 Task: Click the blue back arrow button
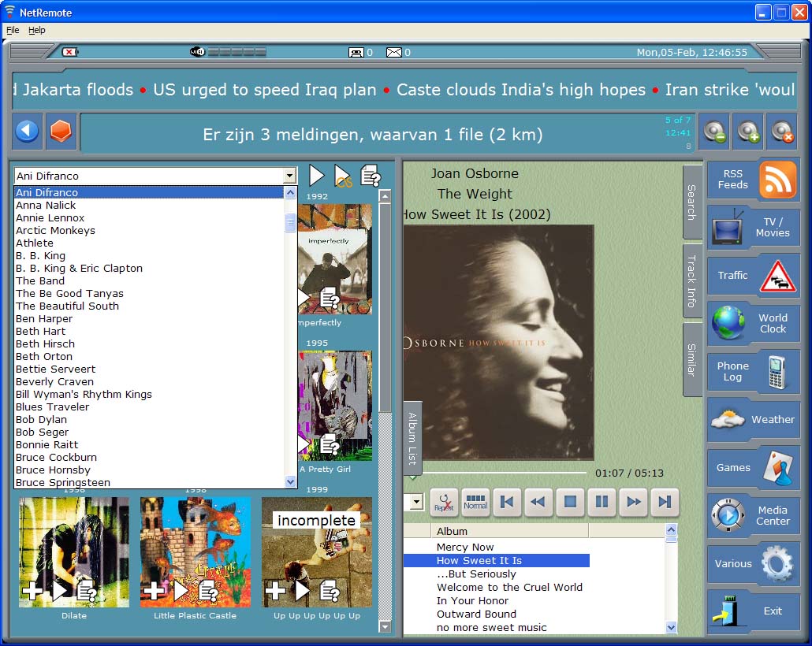[x=28, y=132]
